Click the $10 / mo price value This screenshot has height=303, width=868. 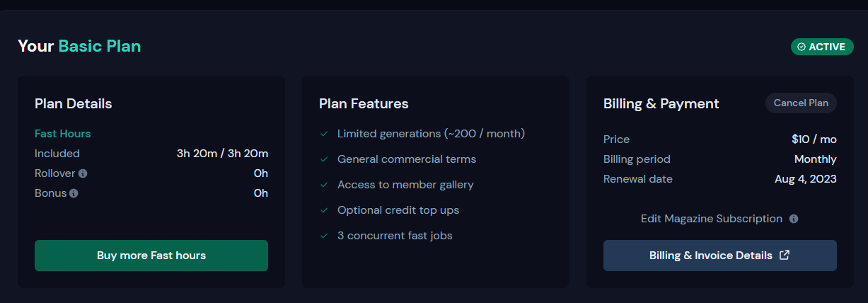pyautogui.click(x=814, y=139)
